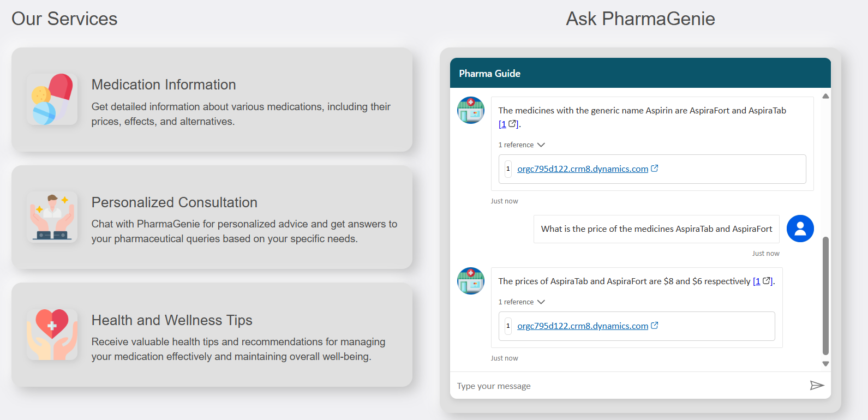This screenshot has width=868, height=420.
Task: Click the bot avatar beside the Aspirin answer
Action: pos(470,110)
